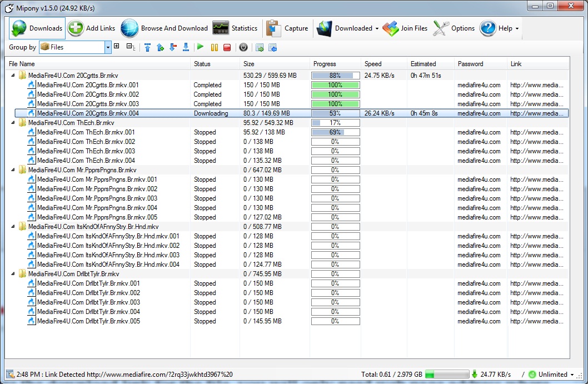Open the Downloads tab
Image resolution: width=588 pixels, height=384 pixels.
(37, 28)
